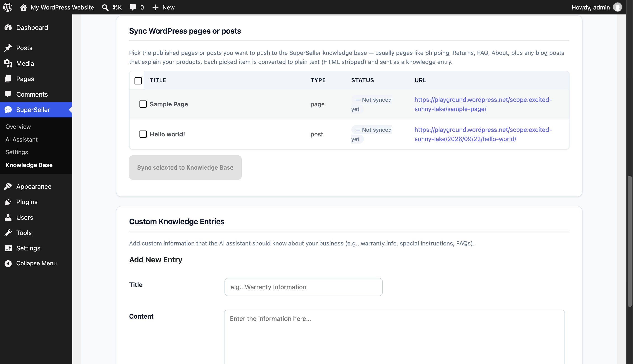This screenshot has width=633, height=364.
Task: Click the 'post' type cell
Action: click(317, 134)
